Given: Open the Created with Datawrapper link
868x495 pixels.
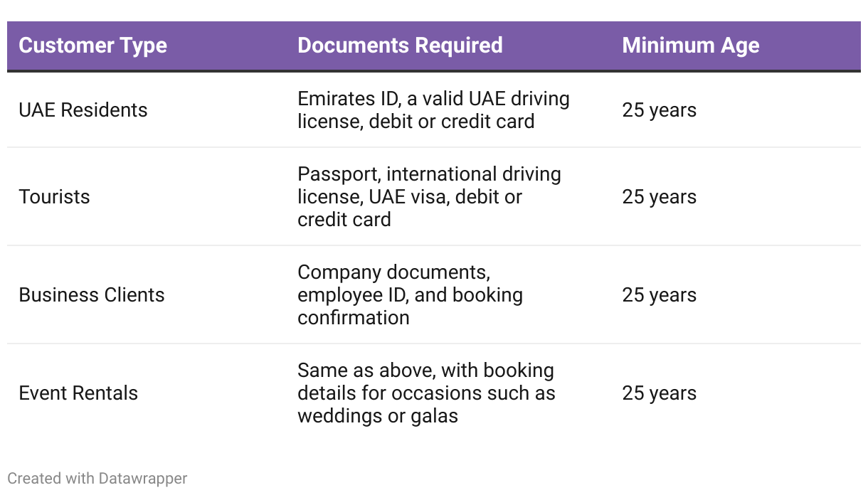Looking at the screenshot, I should point(97,479).
